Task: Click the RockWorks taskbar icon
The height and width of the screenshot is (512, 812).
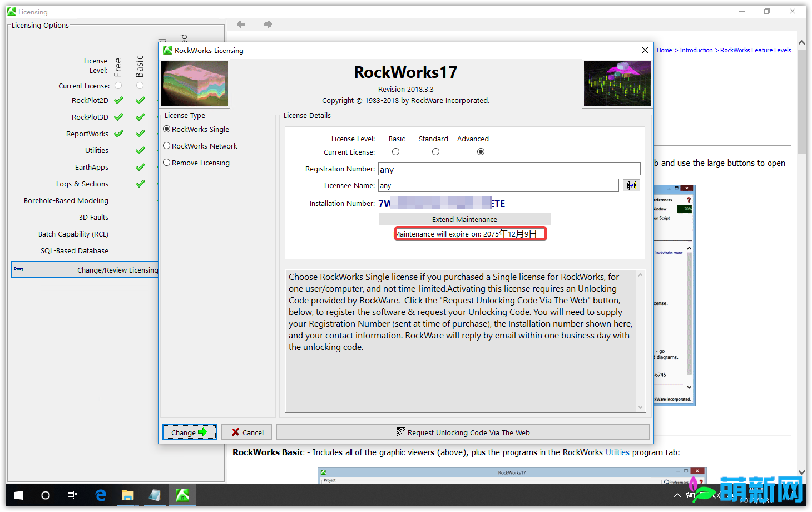Action: tap(182, 495)
